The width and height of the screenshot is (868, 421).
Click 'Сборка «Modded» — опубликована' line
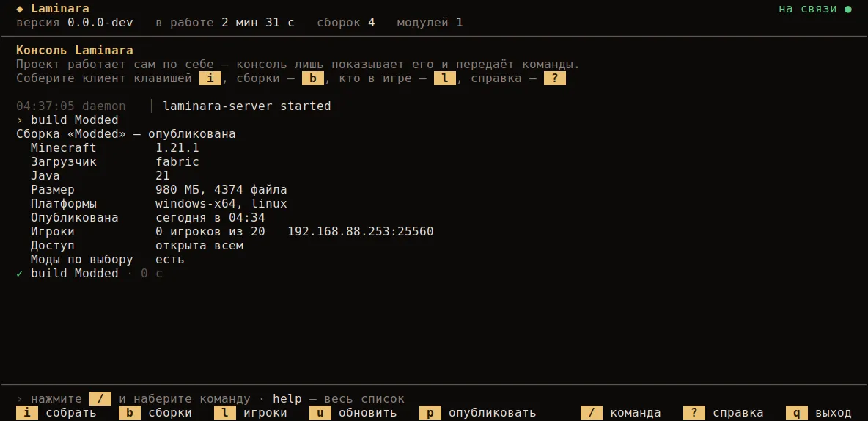[x=125, y=134]
